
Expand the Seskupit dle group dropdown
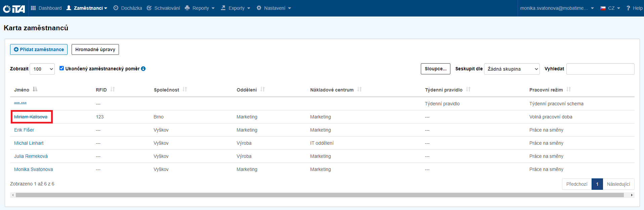pos(512,69)
